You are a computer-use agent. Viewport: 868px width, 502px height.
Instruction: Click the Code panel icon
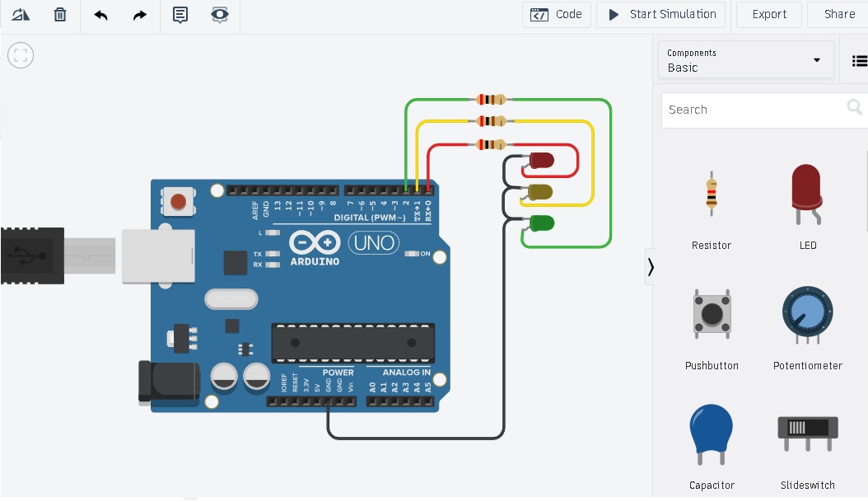556,14
